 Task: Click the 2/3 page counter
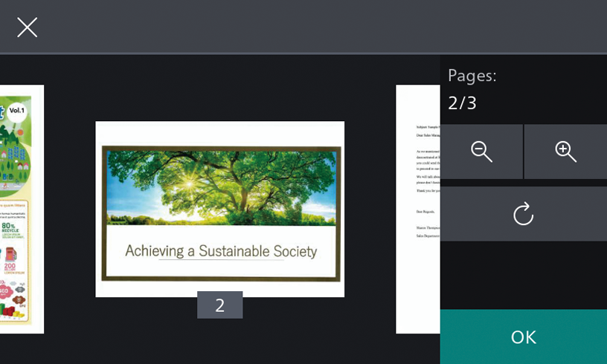pyautogui.click(x=462, y=103)
